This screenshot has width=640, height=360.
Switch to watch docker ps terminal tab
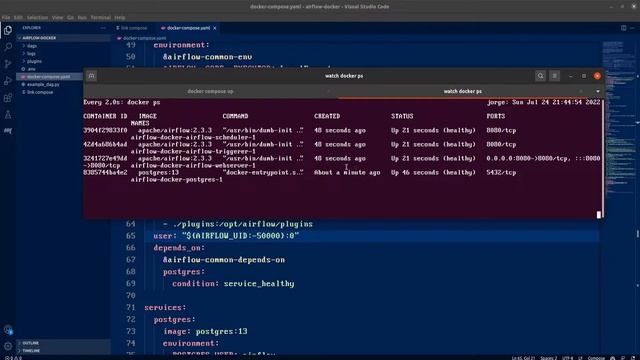pyautogui.click(x=463, y=91)
